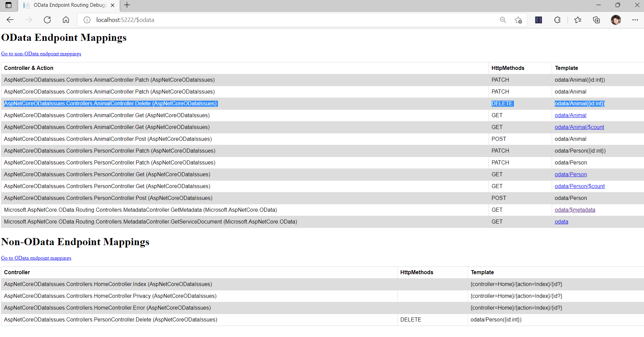The height and width of the screenshot is (337, 644).
Task: Open the Collections icon
Action: coord(596,20)
